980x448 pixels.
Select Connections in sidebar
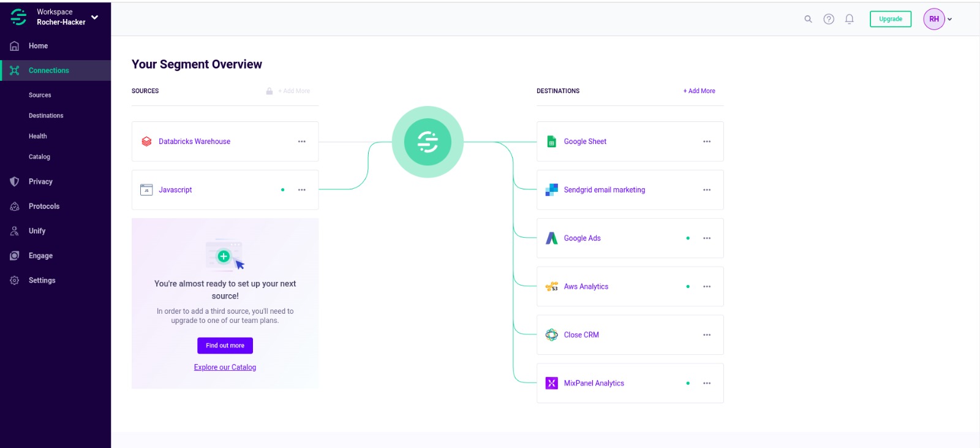point(48,70)
